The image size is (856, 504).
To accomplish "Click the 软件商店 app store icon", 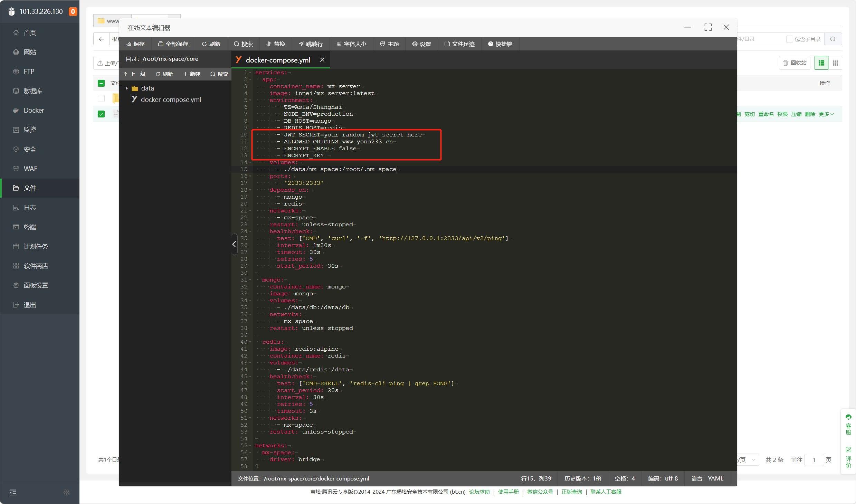I will tap(16, 266).
